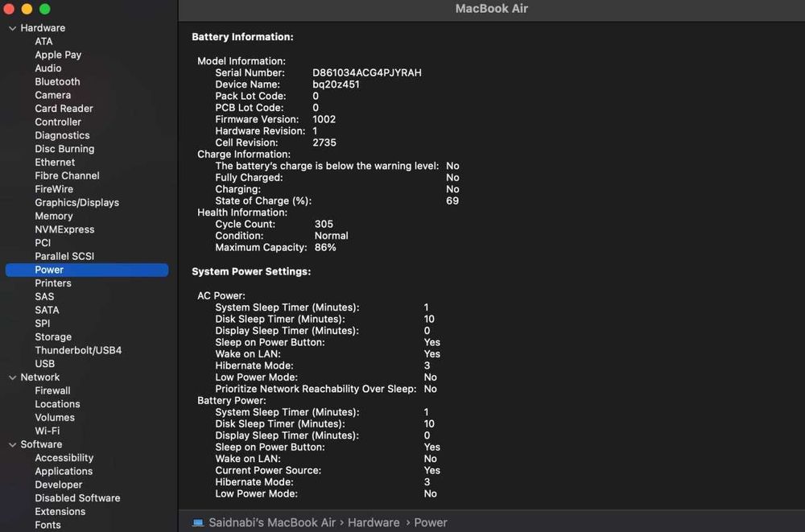This screenshot has height=532, width=805.
Task: Click Saidnabi's MacBook Air in path bar
Action: pos(272,522)
